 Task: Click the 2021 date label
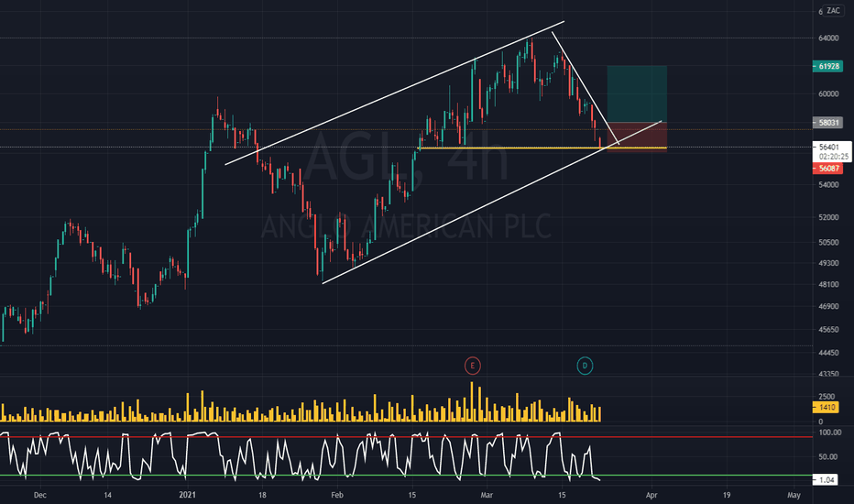pos(187,495)
